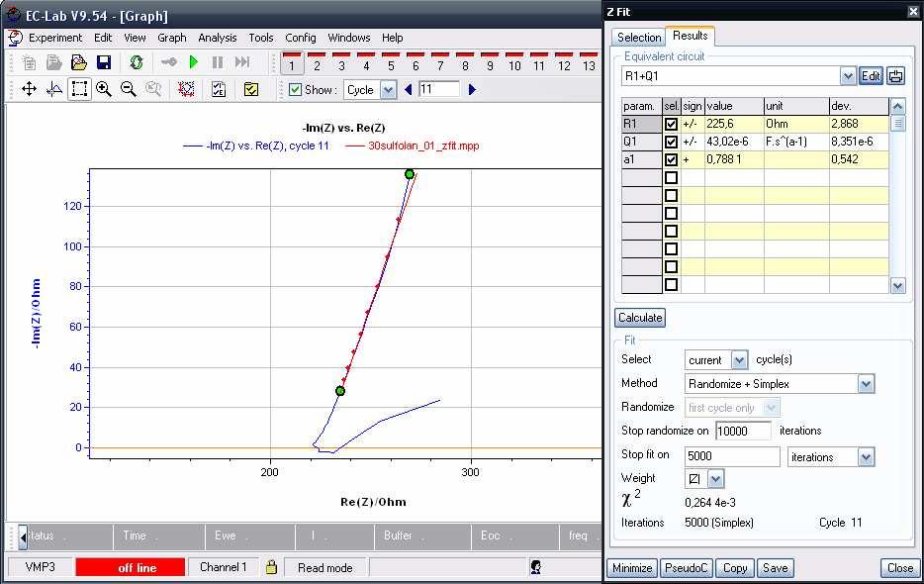Click the Copy button
The height and width of the screenshot is (584, 924).
(x=735, y=567)
